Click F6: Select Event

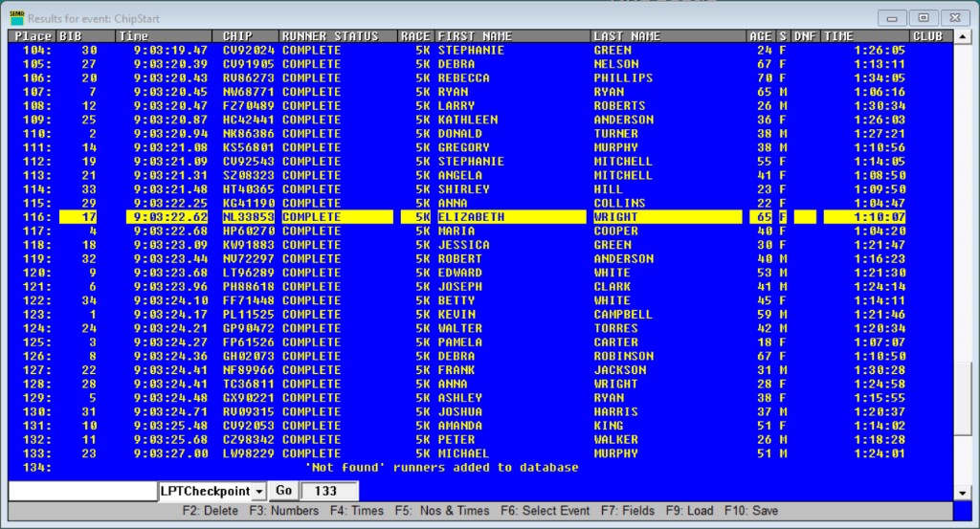[x=545, y=511]
